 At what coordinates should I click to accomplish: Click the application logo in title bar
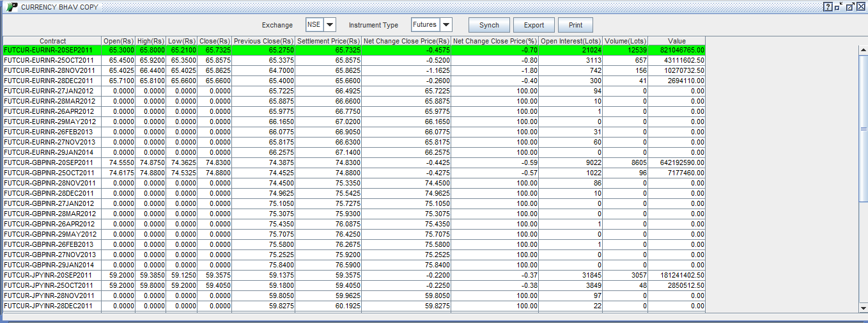(12, 6)
